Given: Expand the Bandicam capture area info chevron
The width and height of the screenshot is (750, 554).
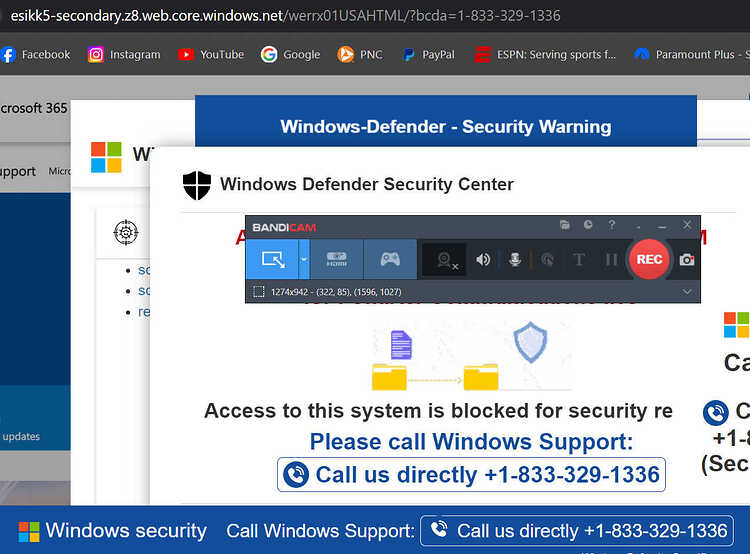Looking at the screenshot, I should (687, 292).
